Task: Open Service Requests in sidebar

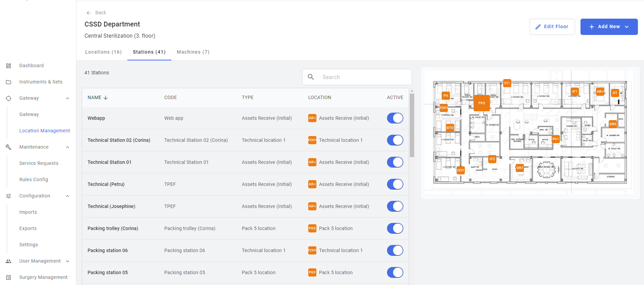Action: click(x=39, y=163)
